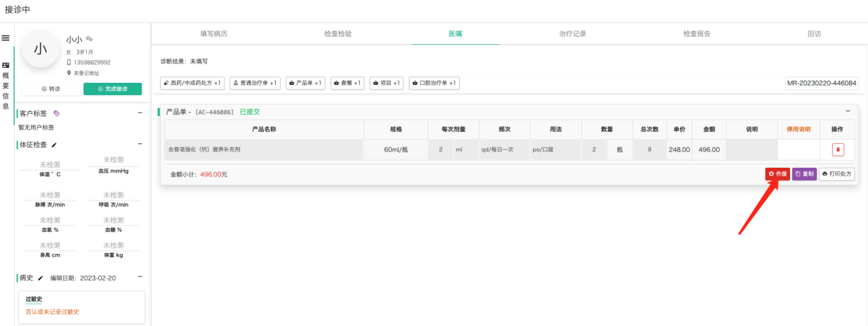
Task: Click the 脉搏 次/min 未检测 field
Action: (50, 195)
